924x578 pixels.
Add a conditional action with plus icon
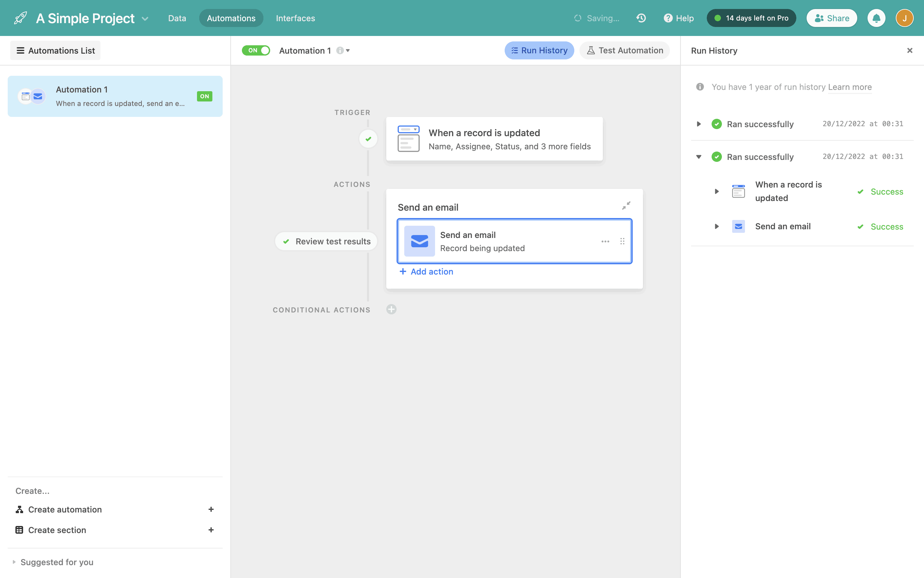pos(391,309)
